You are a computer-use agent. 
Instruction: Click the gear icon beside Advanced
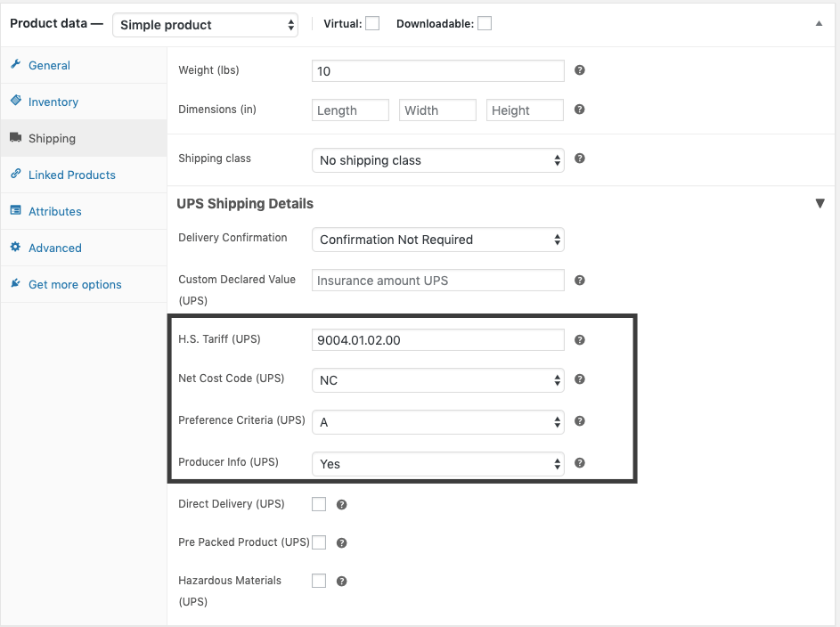(16, 248)
